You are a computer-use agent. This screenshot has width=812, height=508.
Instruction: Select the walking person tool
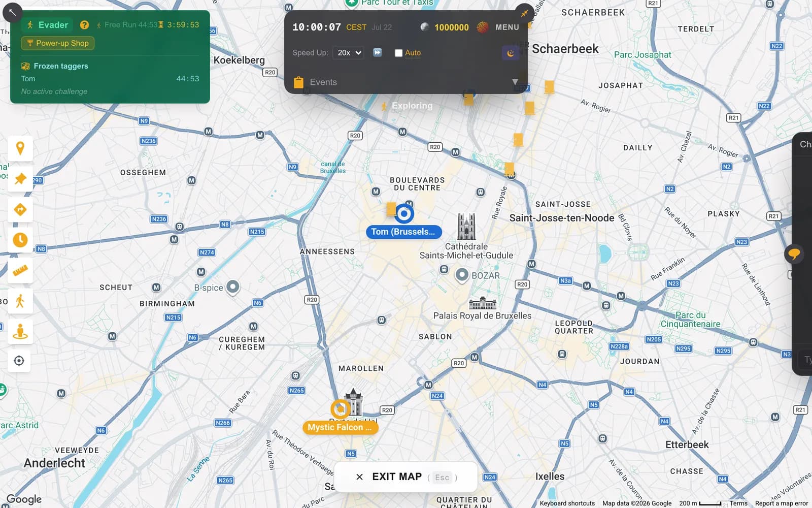[20, 301]
